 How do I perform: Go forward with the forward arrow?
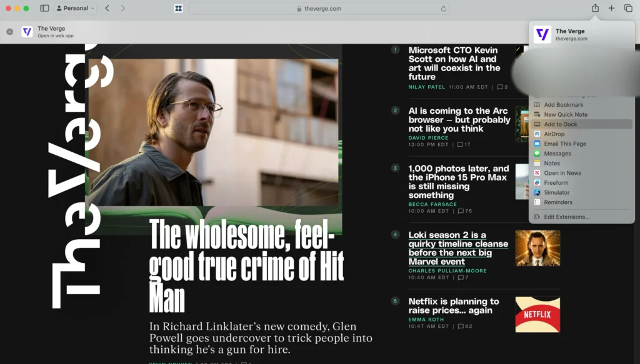[x=123, y=8]
